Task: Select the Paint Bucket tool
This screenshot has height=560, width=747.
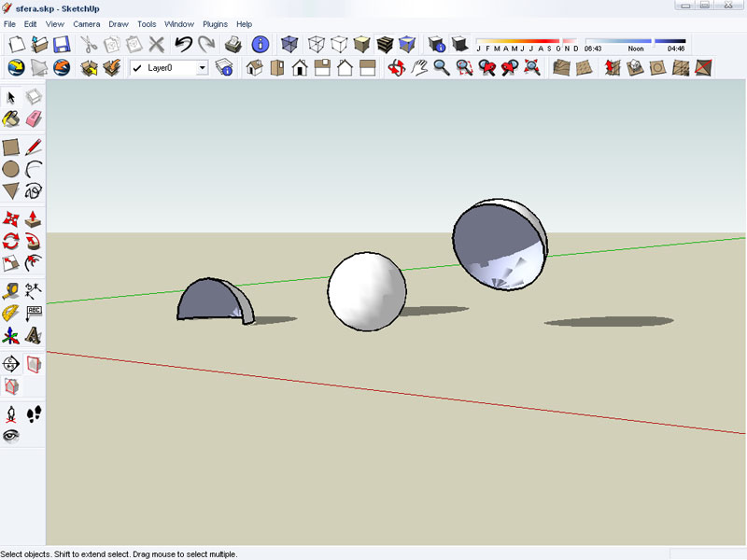Action: pos(11,119)
